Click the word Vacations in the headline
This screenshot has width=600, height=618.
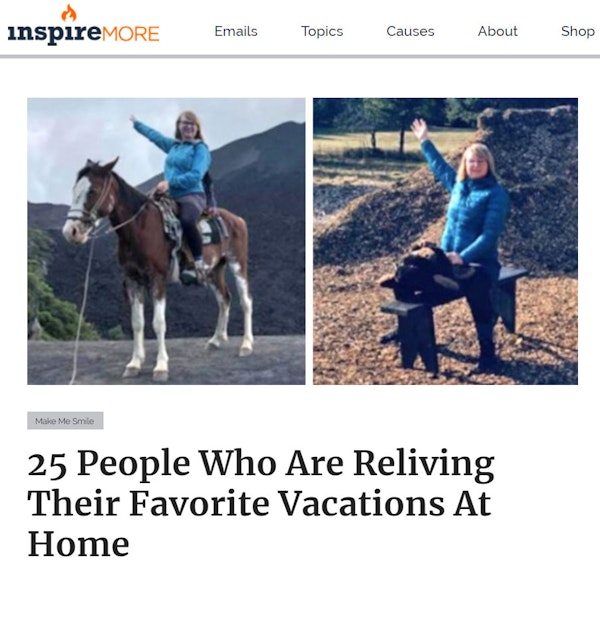pyautogui.click(x=361, y=503)
